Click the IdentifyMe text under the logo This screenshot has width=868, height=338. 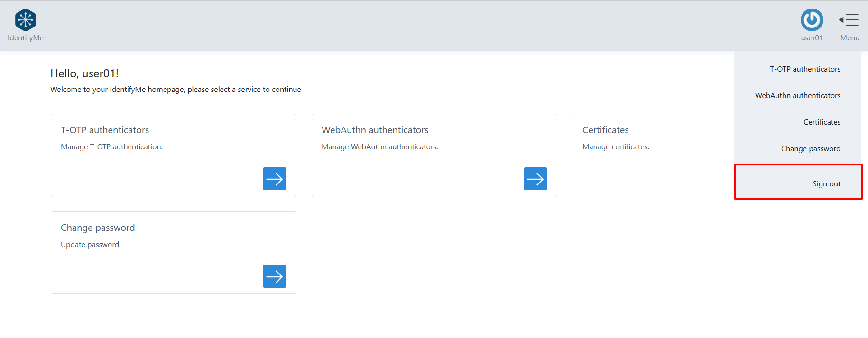pos(26,38)
